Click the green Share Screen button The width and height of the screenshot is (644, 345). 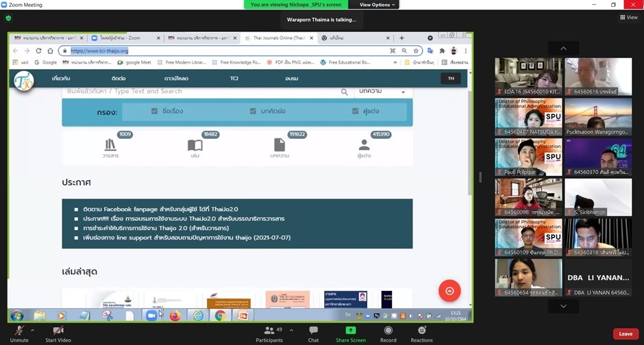coord(350,334)
